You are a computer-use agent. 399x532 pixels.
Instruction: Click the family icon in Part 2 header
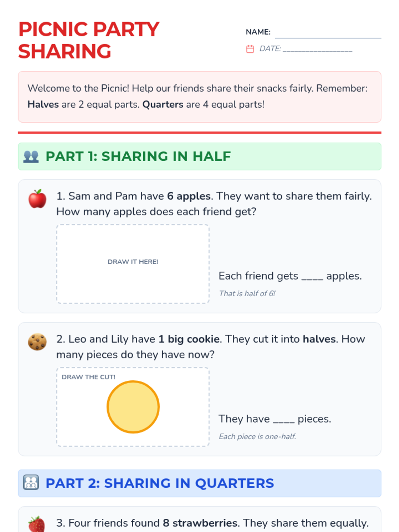tap(31, 483)
